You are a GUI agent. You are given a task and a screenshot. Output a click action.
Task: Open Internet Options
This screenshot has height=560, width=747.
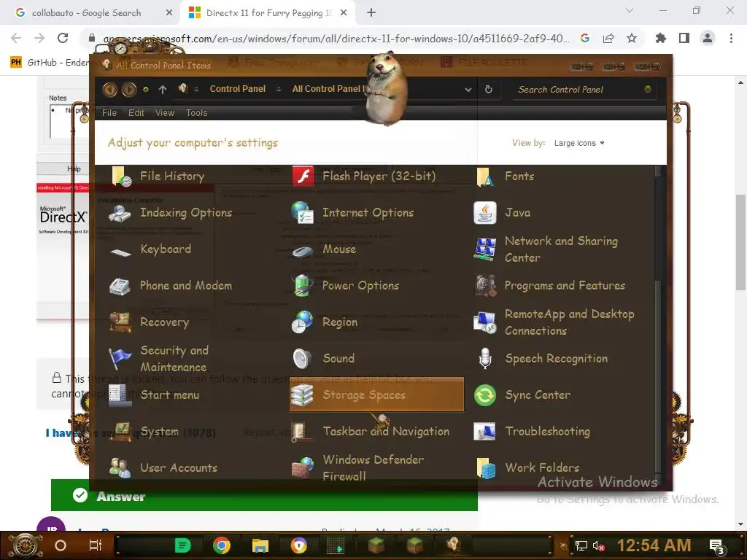[352, 213]
